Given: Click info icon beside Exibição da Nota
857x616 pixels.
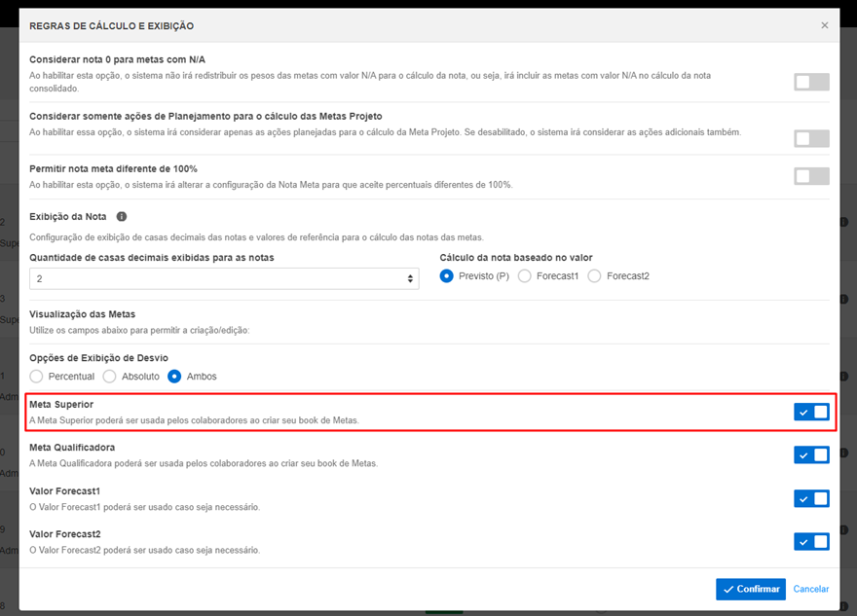Looking at the screenshot, I should click(x=122, y=216).
